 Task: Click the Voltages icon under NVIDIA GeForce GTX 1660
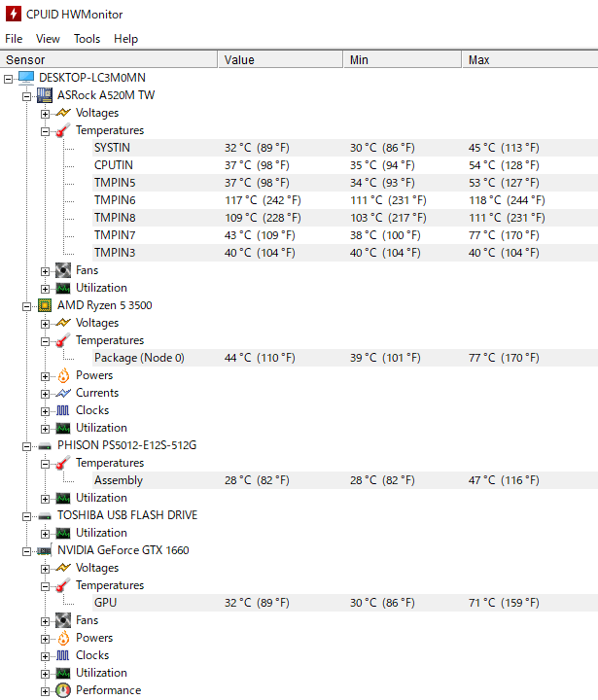point(63,568)
